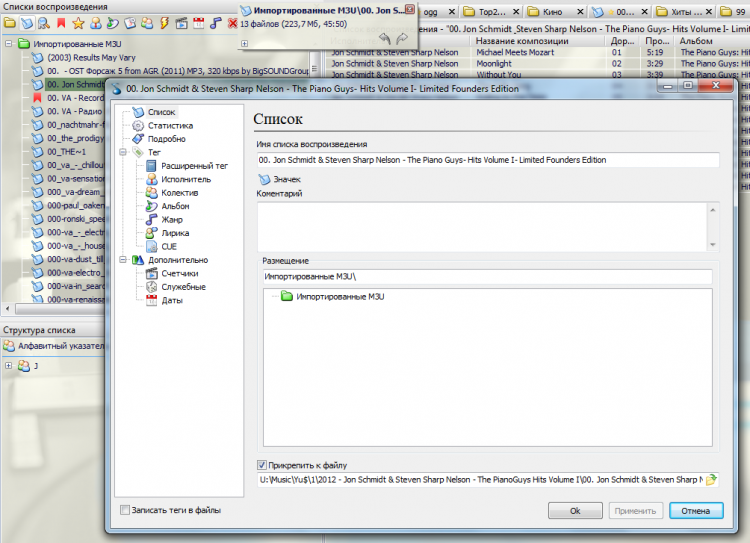This screenshot has width=750, height=543.
Task: Close the Кино tab
Action: 580,12
